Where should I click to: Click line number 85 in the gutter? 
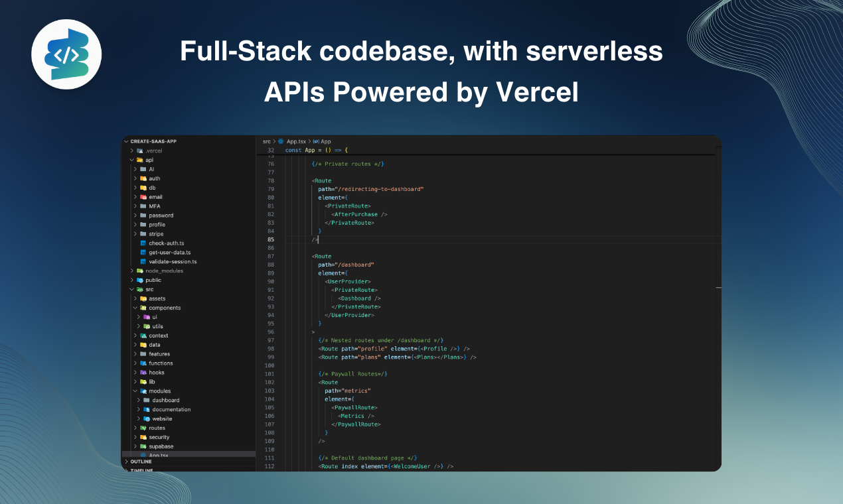pyautogui.click(x=270, y=239)
